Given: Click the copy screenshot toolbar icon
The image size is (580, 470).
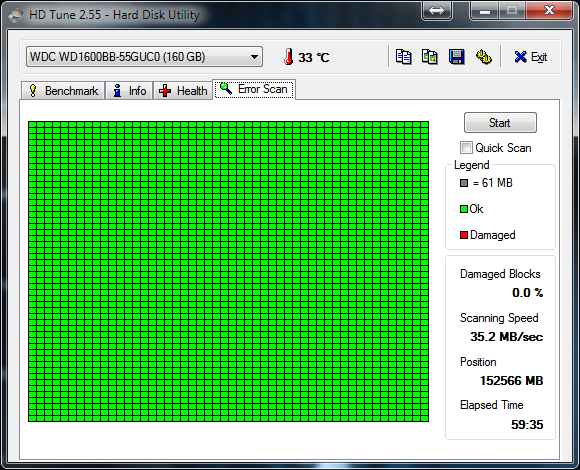Looking at the screenshot, I should coord(430,57).
